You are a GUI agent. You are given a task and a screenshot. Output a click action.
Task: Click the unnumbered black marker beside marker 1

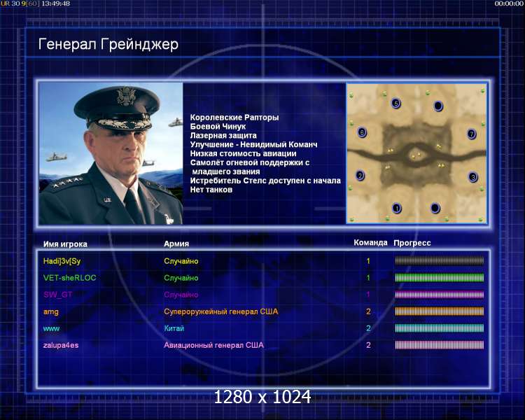[x=435, y=208]
